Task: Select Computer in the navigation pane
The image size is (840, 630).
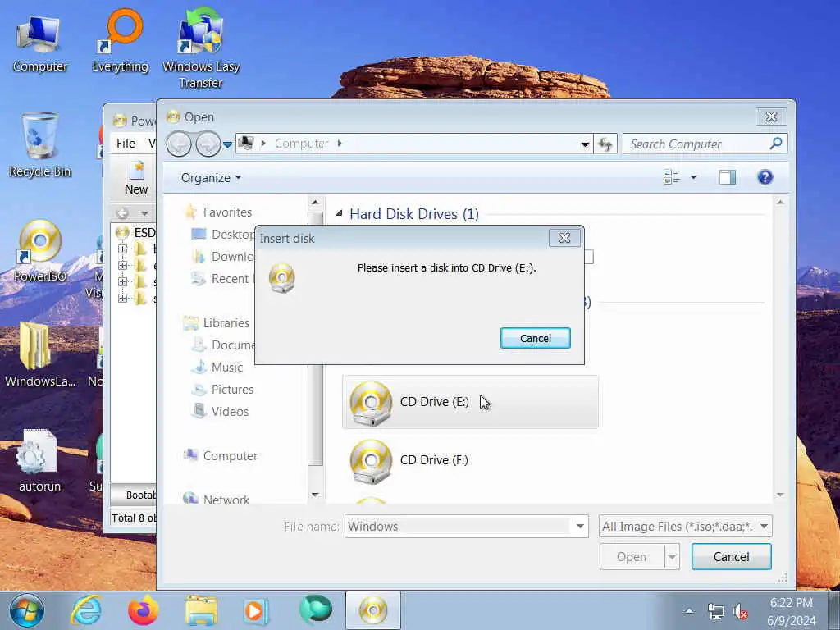Action: coord(231,456)
